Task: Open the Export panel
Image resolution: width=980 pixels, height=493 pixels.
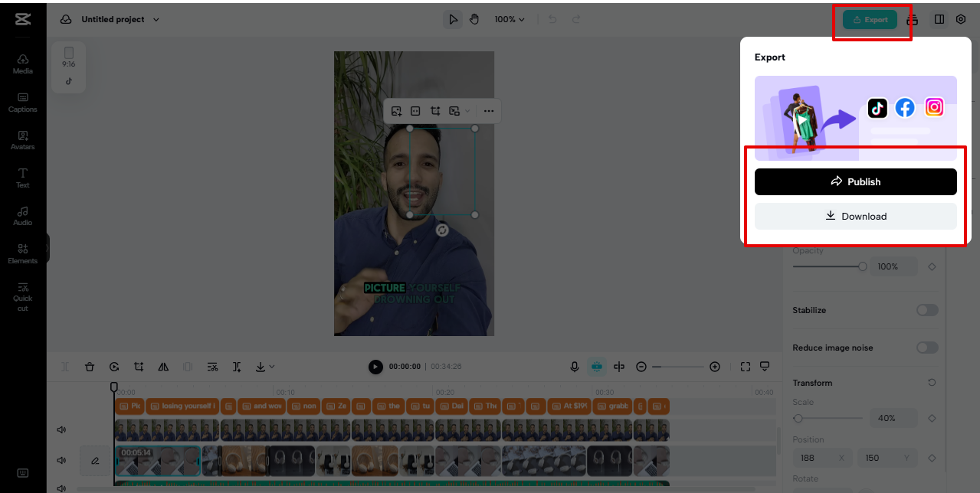Action: [x=870, y=19]
